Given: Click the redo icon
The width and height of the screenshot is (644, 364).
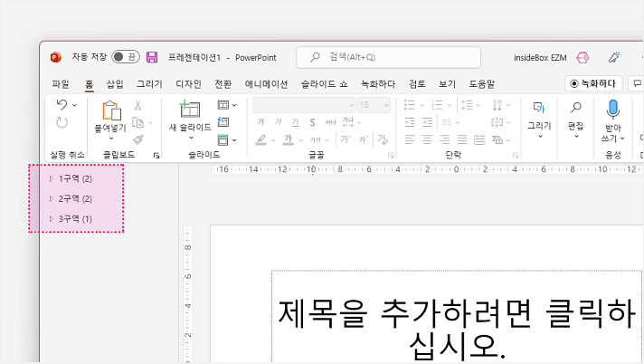Looking at the screenshot, I should 62,122.
